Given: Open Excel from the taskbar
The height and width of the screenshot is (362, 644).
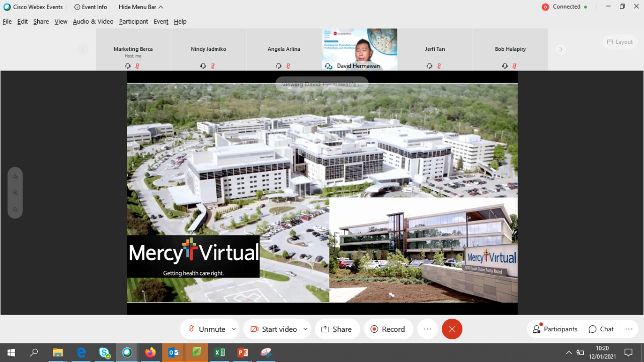Looking at the screenshot, I should point(220,352).
